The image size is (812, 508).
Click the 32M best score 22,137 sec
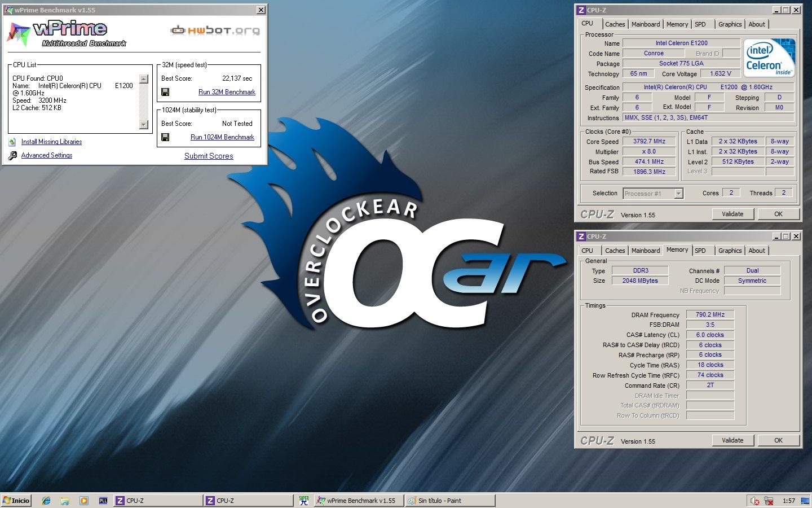coord(237,78)
